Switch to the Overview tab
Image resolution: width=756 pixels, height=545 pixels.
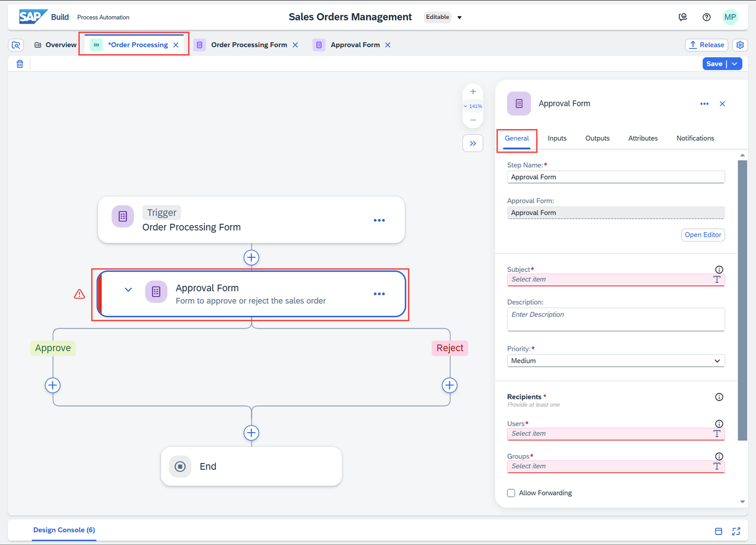tap(56, 45)
